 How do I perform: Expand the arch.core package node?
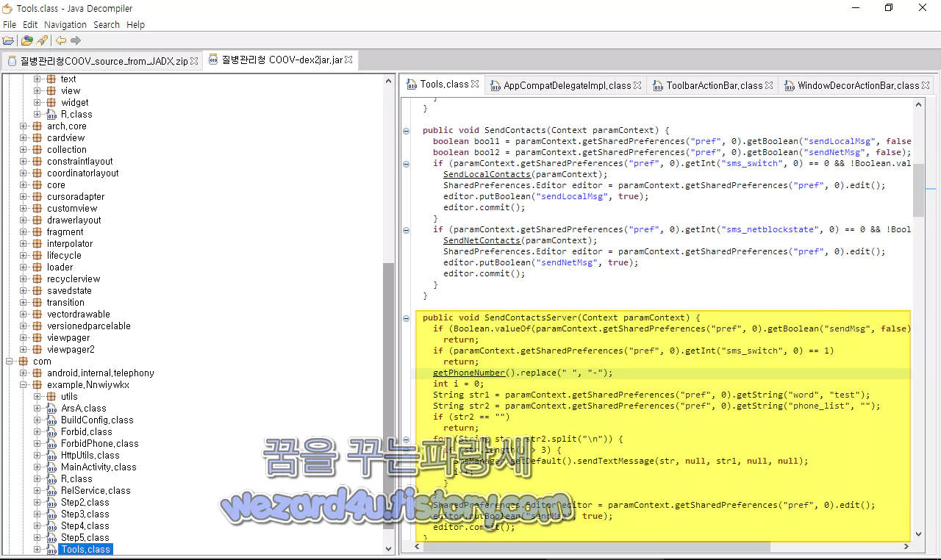click(24, 126)
